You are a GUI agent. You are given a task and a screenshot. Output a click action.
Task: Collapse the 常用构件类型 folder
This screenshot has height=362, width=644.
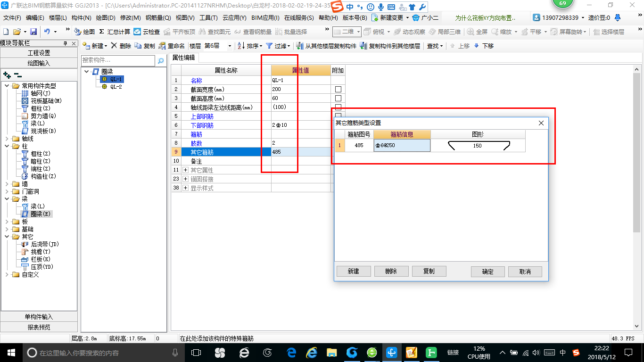coord(7,86)
